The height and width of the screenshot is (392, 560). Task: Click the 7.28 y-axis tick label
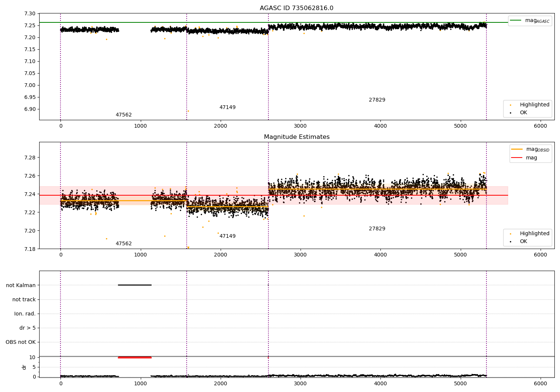[29, 158]
